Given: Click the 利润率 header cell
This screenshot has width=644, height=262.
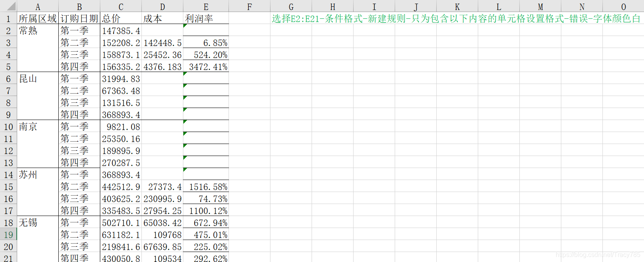Looking at the screenshot, I should click(x=206, y=18).
